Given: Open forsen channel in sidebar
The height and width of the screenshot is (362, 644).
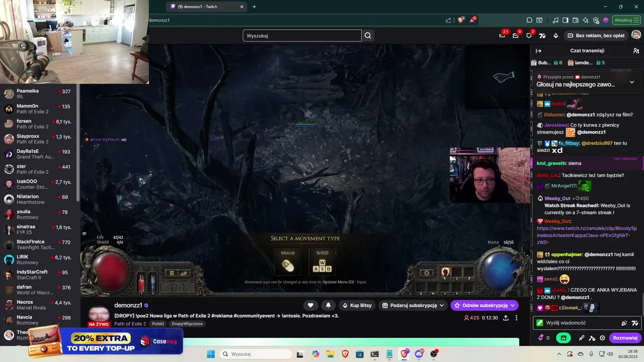Looking at the screenshot, I should (39, 124).
